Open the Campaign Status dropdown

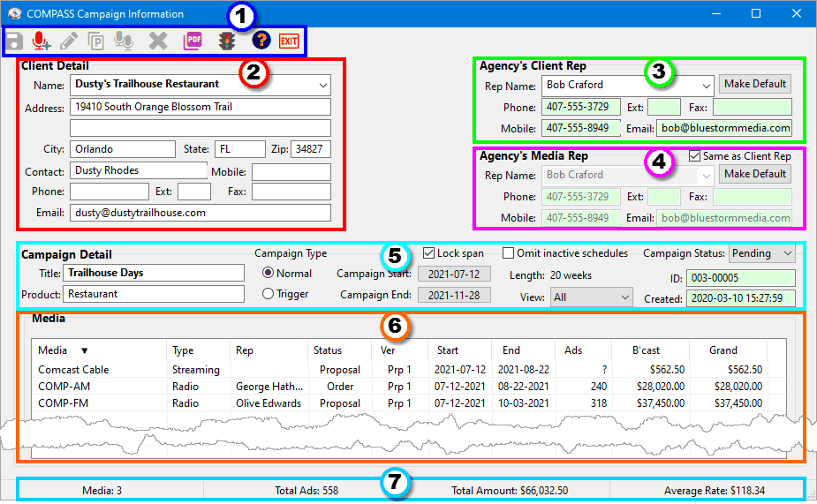click(x=761, y=253)
